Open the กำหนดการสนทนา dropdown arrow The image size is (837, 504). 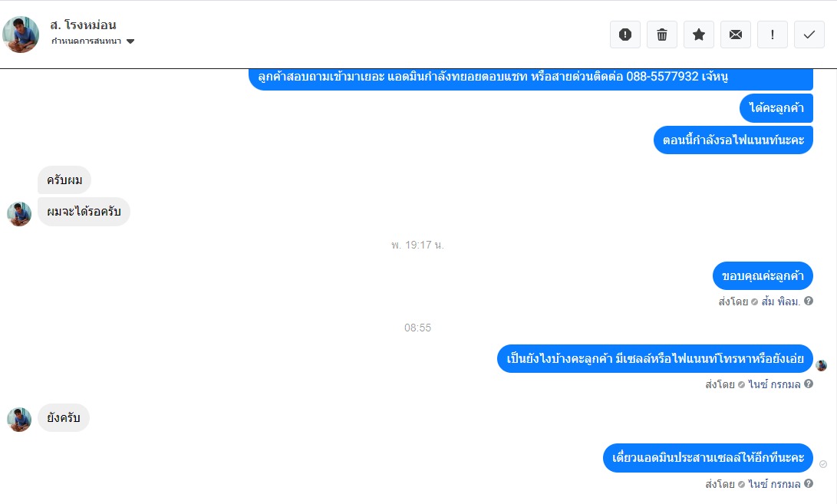130,41
